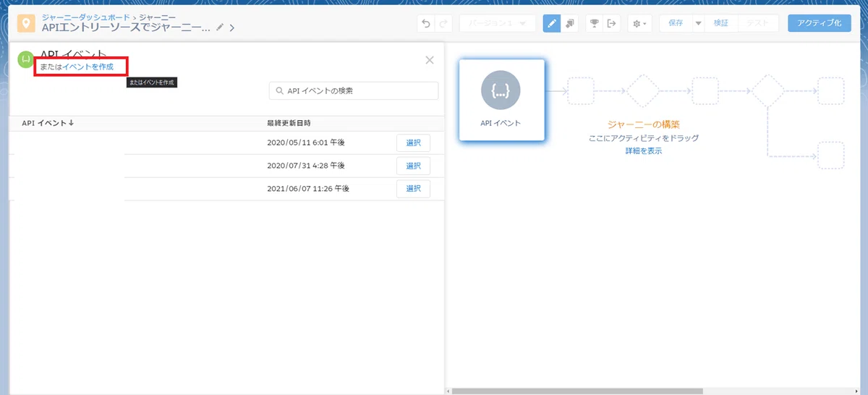
Task: Click the 2021/06/07 11:26 午後 date
Action: point(308,189)
